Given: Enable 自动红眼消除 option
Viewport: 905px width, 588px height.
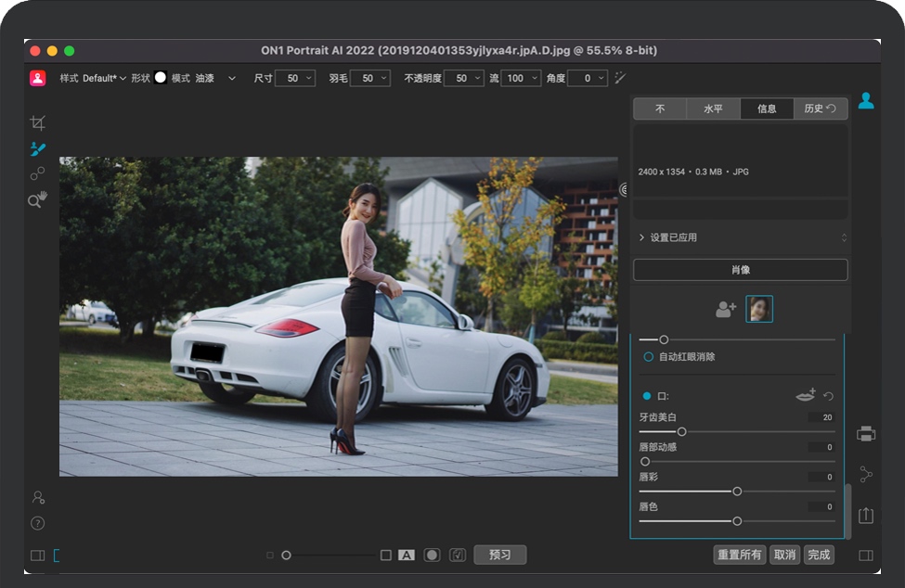Looking at the screenshot, I should pos(649,357).
